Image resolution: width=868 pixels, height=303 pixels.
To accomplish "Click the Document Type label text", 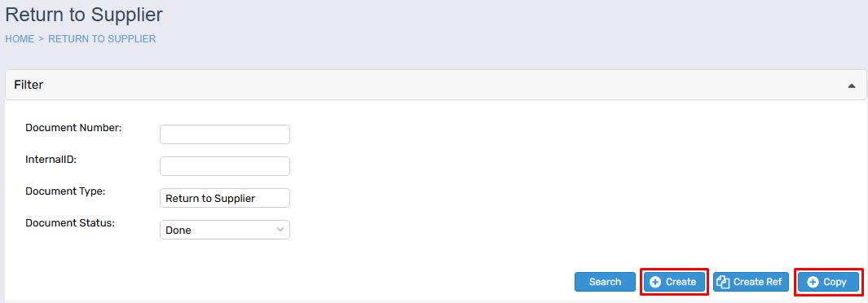I will (x=65, y=191).
